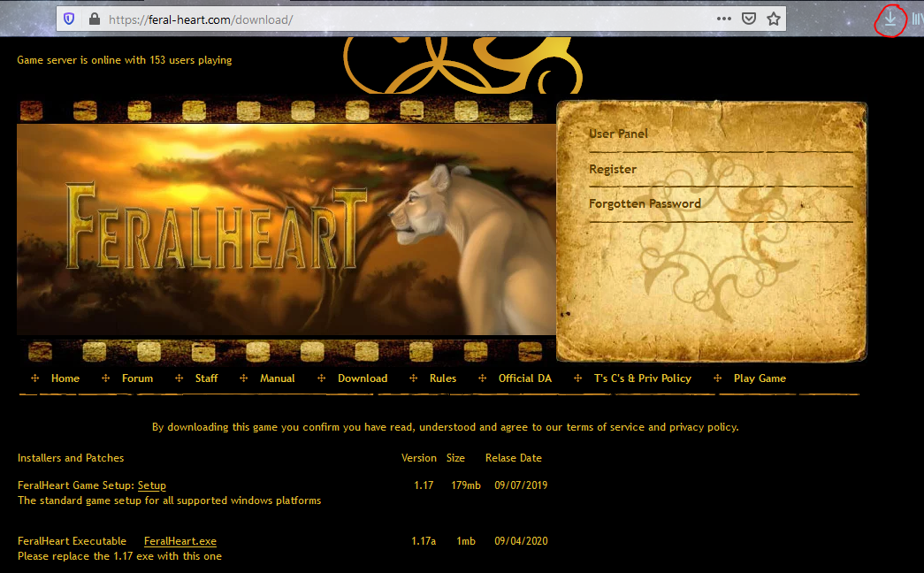This screenshot has height=573, width=924.
Task: Select the Download navigation item
Action: (x=363, y=378)
